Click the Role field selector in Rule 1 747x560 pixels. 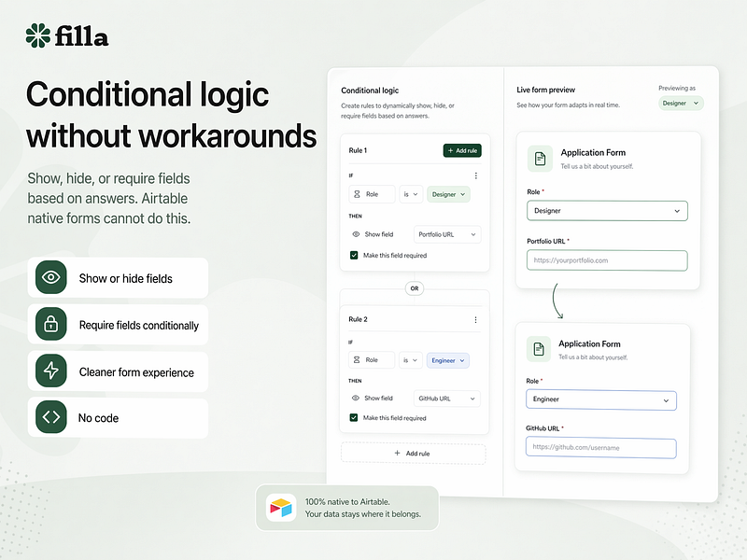click(372, 194)
